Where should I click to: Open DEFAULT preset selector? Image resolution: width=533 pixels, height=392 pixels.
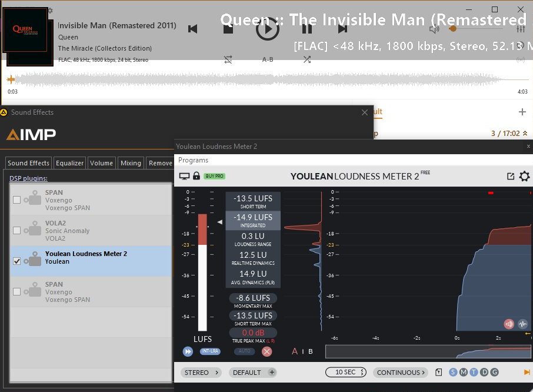[247, 373]
